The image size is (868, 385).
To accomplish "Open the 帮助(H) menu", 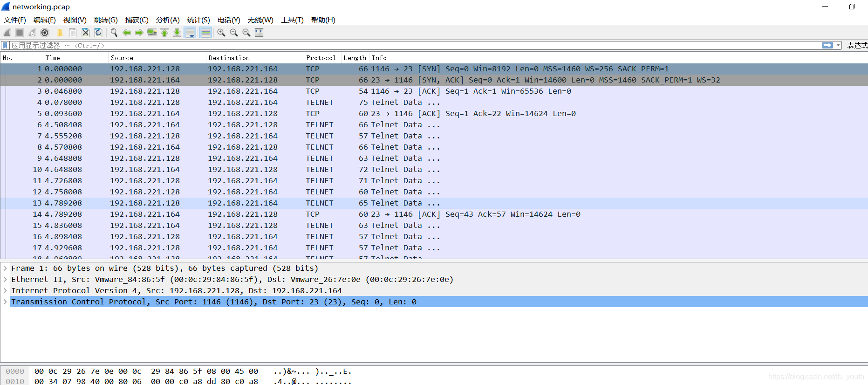I will coord(323,20).
